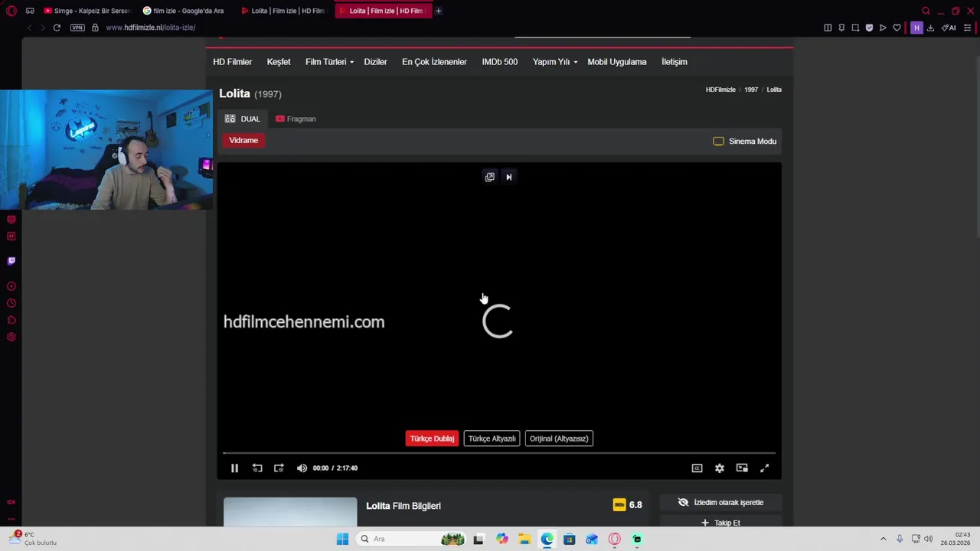The image size is (980, 551).
Task: Toggle the VPN badge in address bar
Action: click(77, 28)
